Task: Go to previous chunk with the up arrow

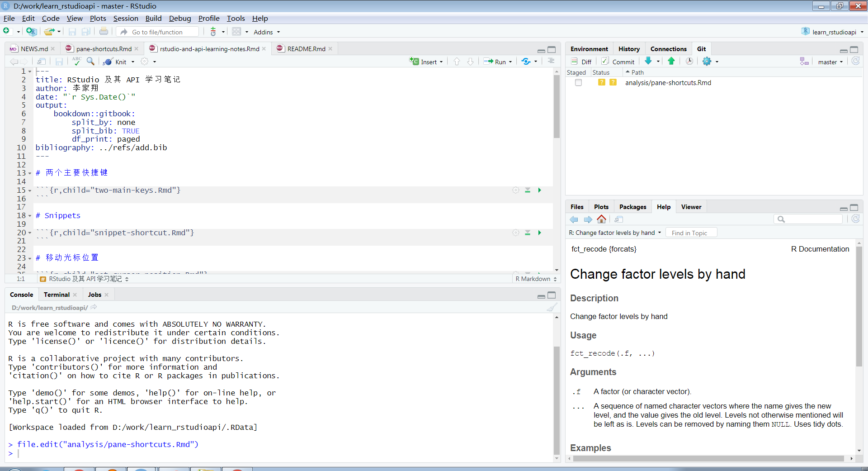Action: click(457, 62)
